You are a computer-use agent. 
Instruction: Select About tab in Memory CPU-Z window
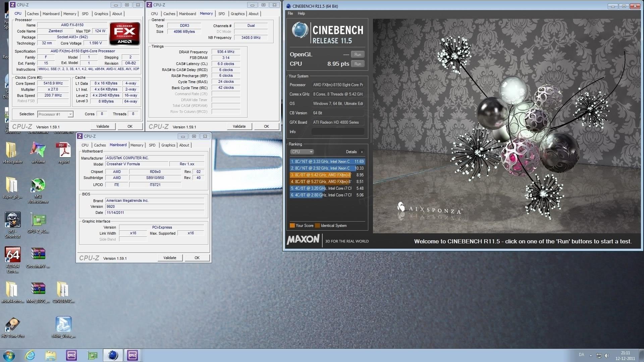point(254,14)
